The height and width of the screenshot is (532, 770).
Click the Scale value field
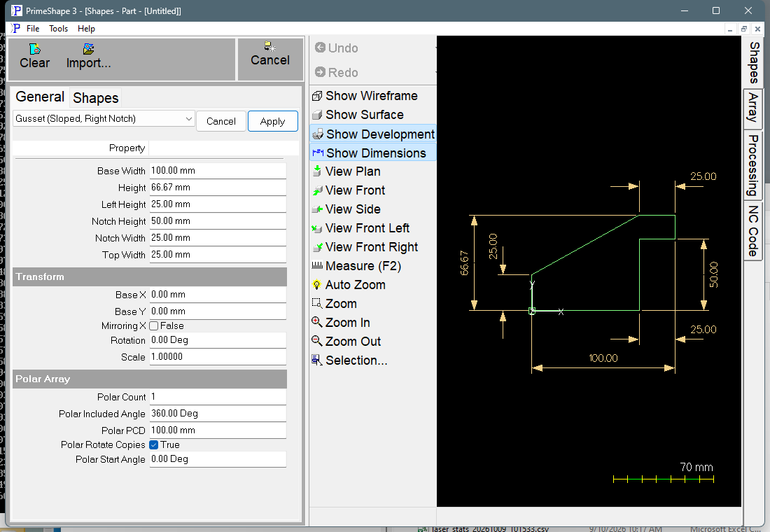click(x=218, y=356)
